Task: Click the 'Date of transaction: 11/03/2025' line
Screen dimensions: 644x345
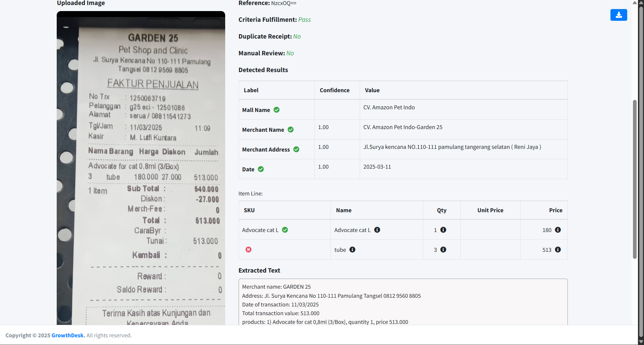Action: pos(280,304)
